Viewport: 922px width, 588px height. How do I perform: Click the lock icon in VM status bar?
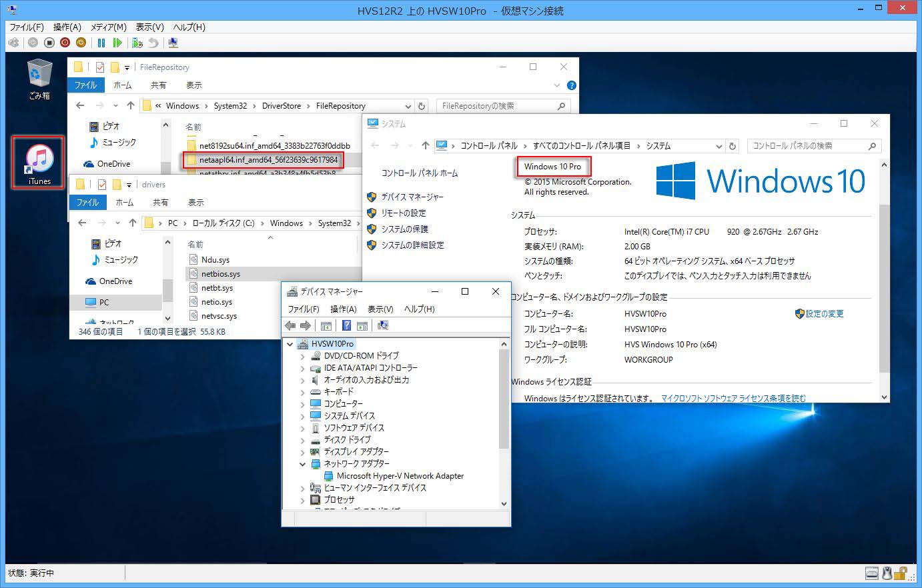(902, 573)
